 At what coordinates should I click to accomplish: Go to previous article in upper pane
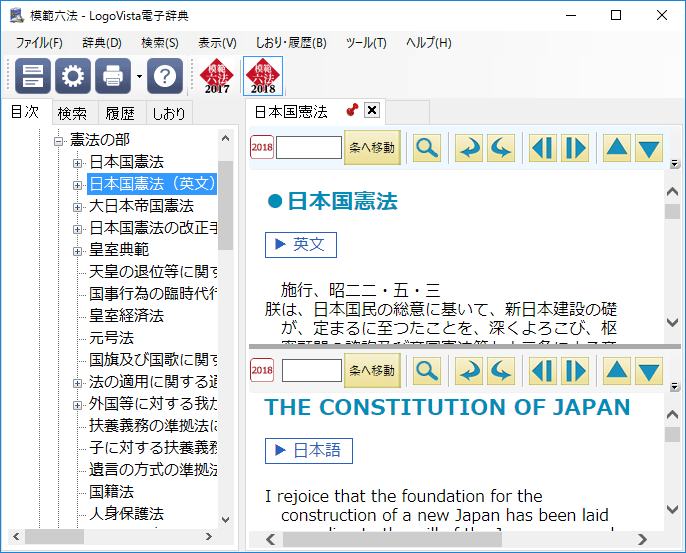coord(543,147)
